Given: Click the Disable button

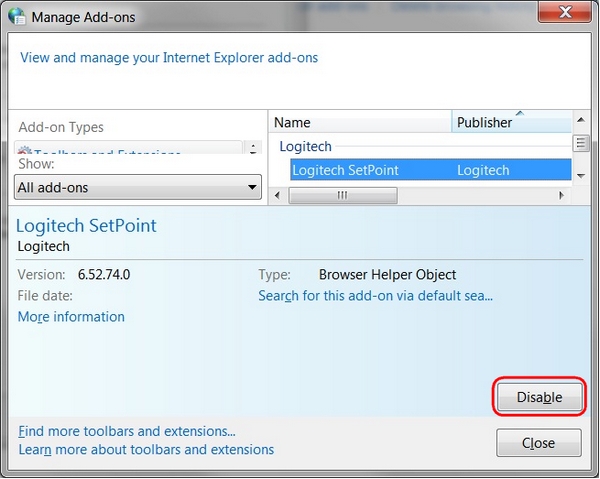Looking at the screenshot, I should tap(539, 397).
